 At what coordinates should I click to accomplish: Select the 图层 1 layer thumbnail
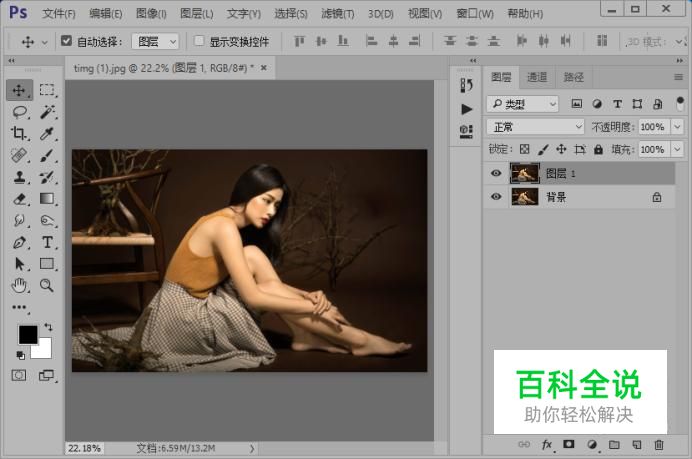coord(524,173)
